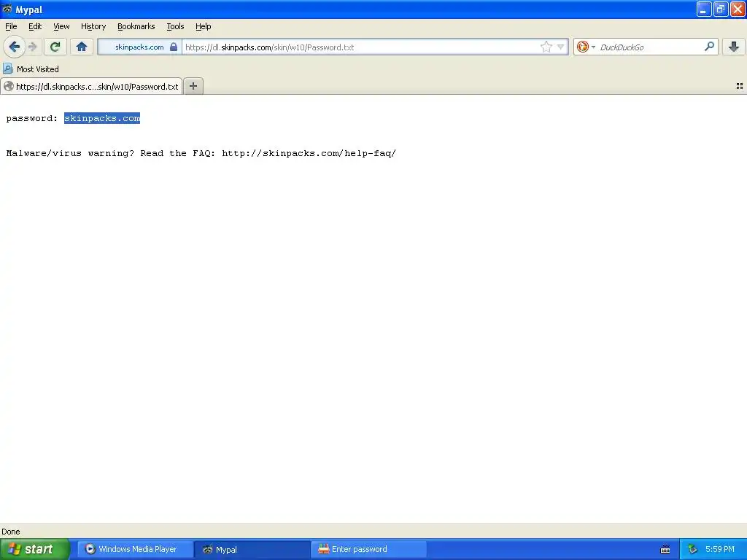
Task: Open the Help menu
Action: click(204, 26)
